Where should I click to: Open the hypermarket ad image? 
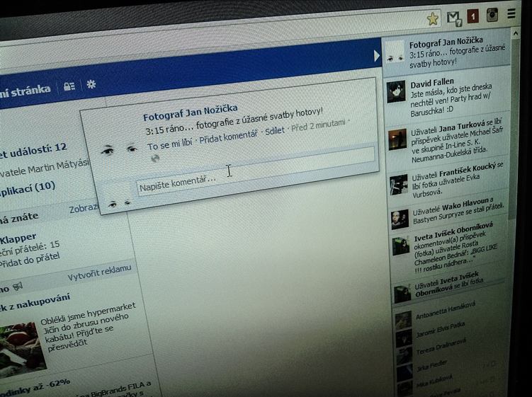coord(21,349)
